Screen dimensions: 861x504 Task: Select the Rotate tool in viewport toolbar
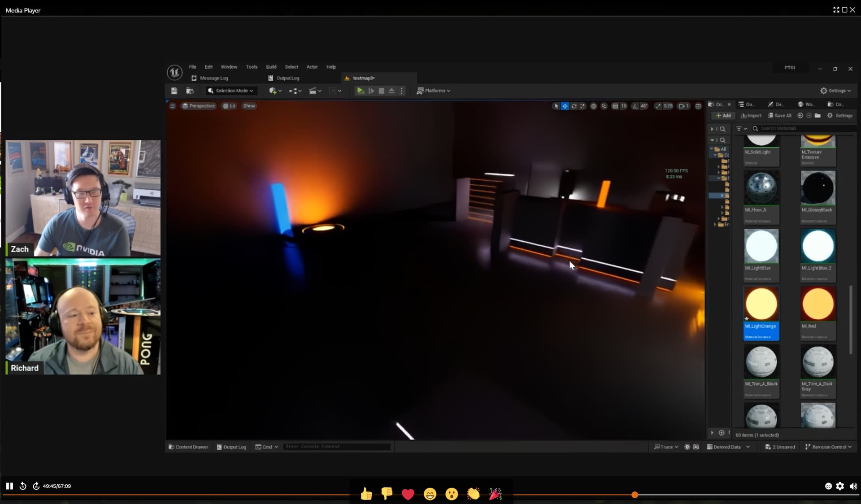pos(574,106)
